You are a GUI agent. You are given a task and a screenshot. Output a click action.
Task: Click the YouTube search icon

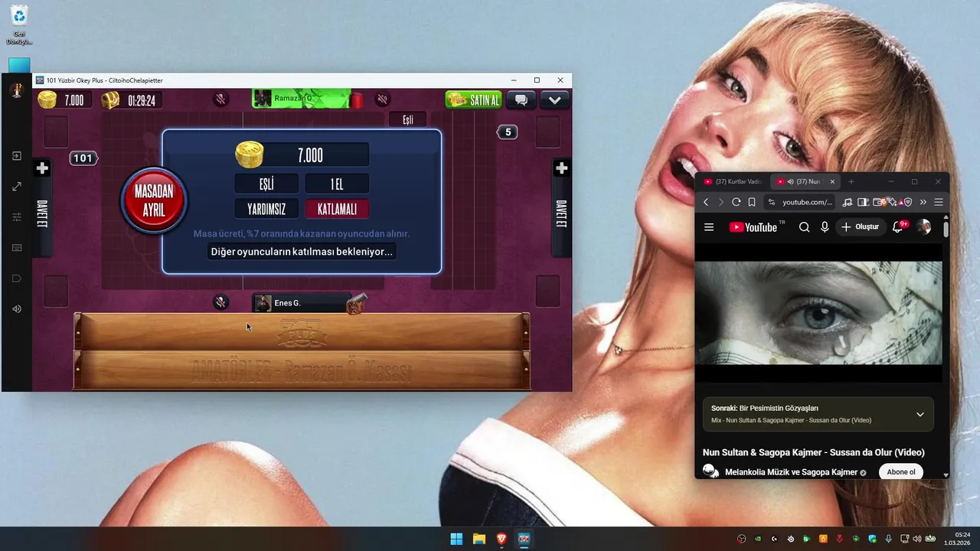coord(804,227)
